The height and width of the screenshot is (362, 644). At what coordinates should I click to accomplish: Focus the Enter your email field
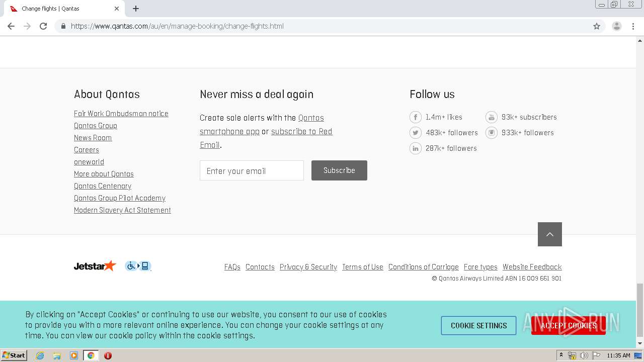252,170
